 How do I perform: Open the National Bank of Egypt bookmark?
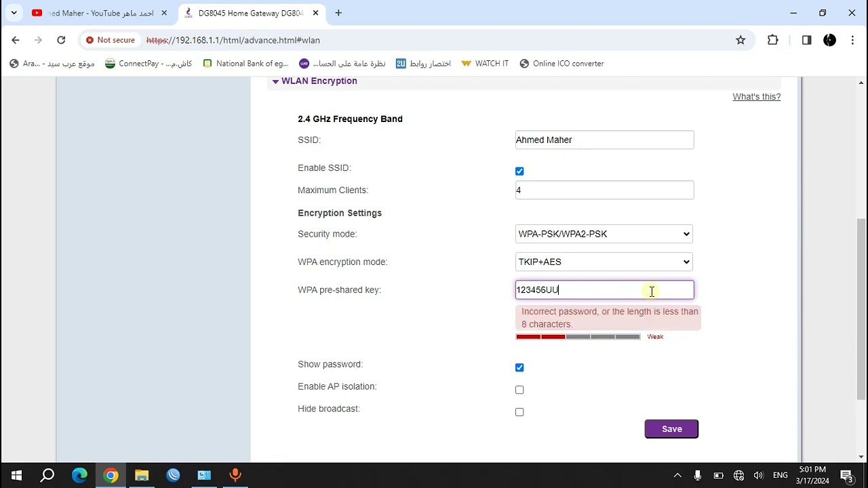pyautogui.click(x=245, y=64)
